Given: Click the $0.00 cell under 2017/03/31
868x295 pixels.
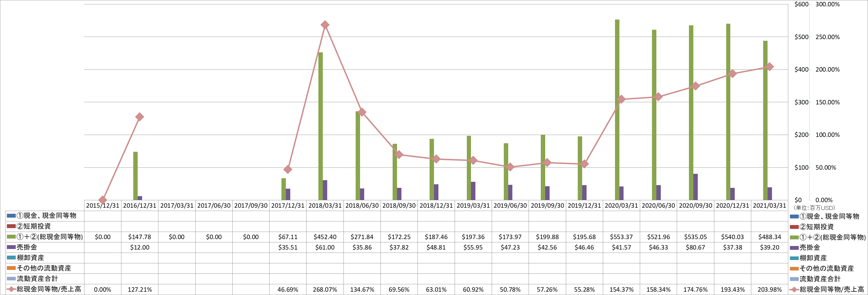Looking at the screenshot, I should 177,237.
